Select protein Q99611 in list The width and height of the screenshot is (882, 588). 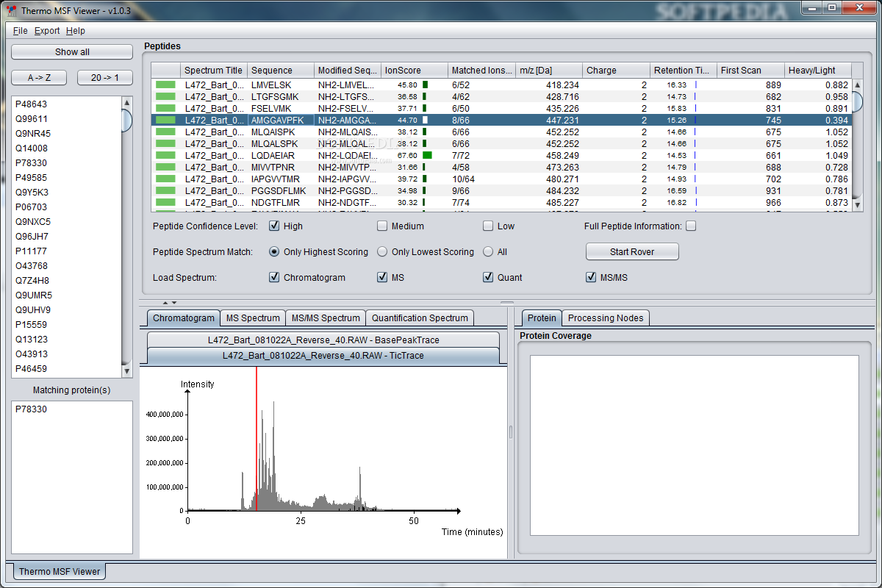tap(66, 119)
